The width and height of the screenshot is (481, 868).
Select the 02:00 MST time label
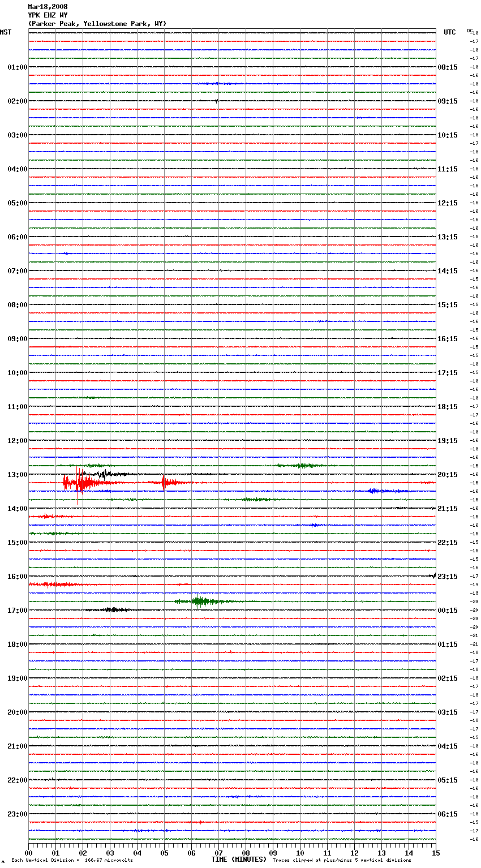click(18, 101)
